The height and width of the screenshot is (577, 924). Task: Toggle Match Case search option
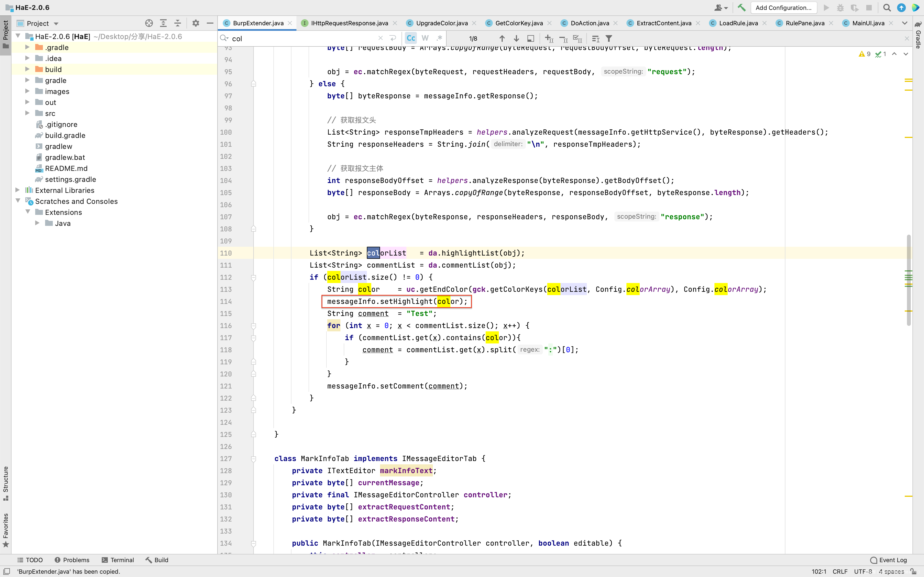pyautogui.click(x=411, y=38)
